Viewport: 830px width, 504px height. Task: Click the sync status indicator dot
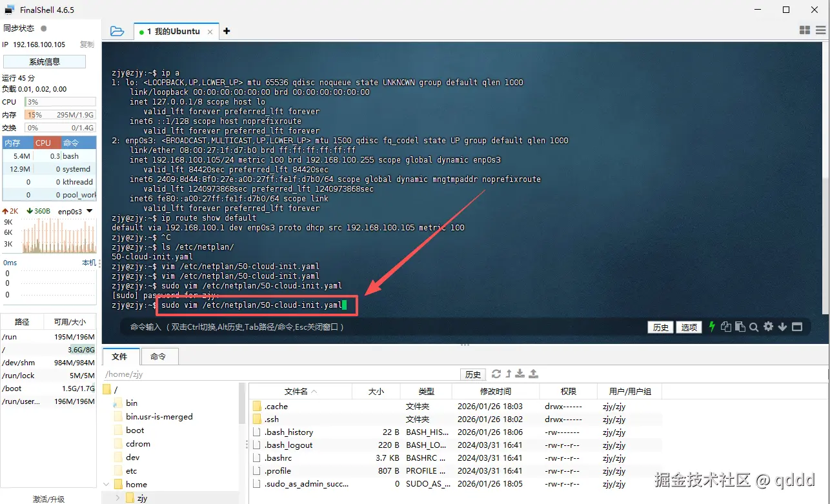(44, 28)
